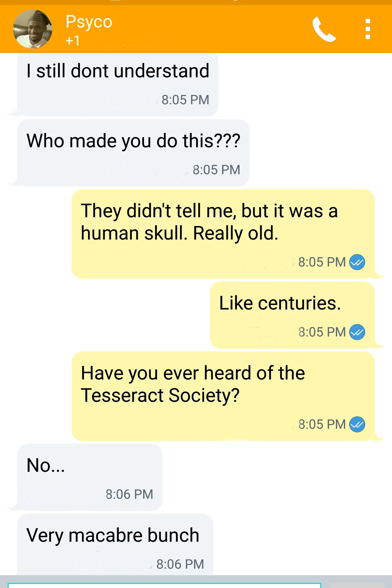This screenshot has height=588, width=392.
Task: Select the 'No...' message bubble
Action: [90, 477]
